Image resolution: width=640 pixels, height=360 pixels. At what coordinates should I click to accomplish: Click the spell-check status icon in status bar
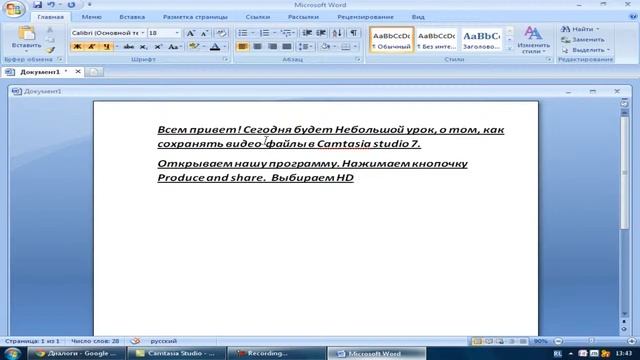[135, 341]
